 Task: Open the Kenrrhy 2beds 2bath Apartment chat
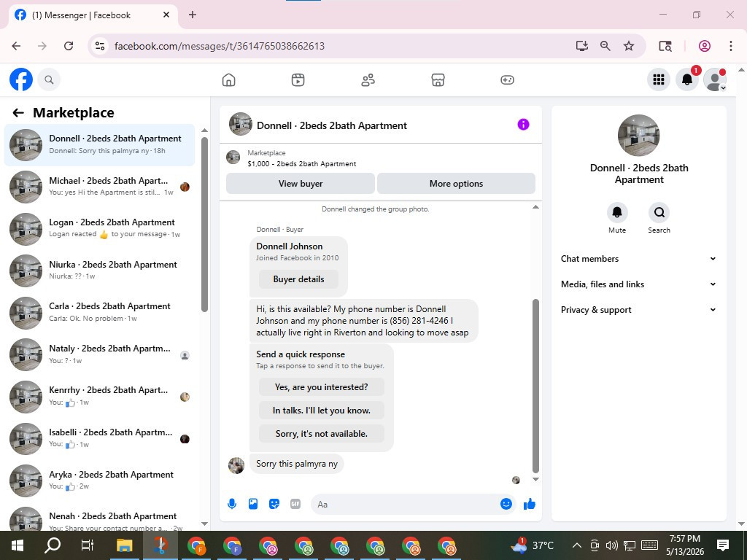tap(99, 396)
